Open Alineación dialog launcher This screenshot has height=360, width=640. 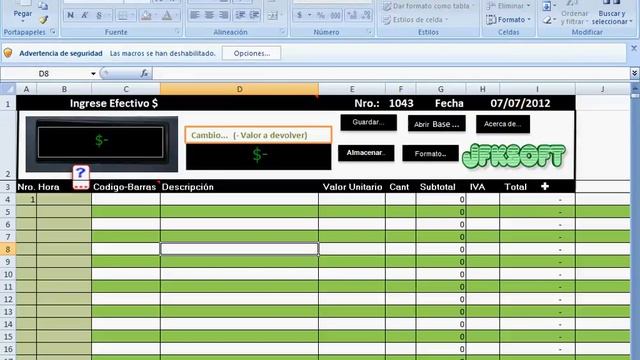(282, 31)
